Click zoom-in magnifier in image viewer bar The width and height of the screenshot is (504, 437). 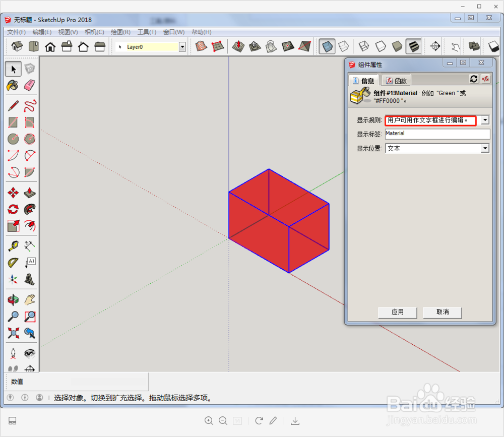[x=209, y=420]
